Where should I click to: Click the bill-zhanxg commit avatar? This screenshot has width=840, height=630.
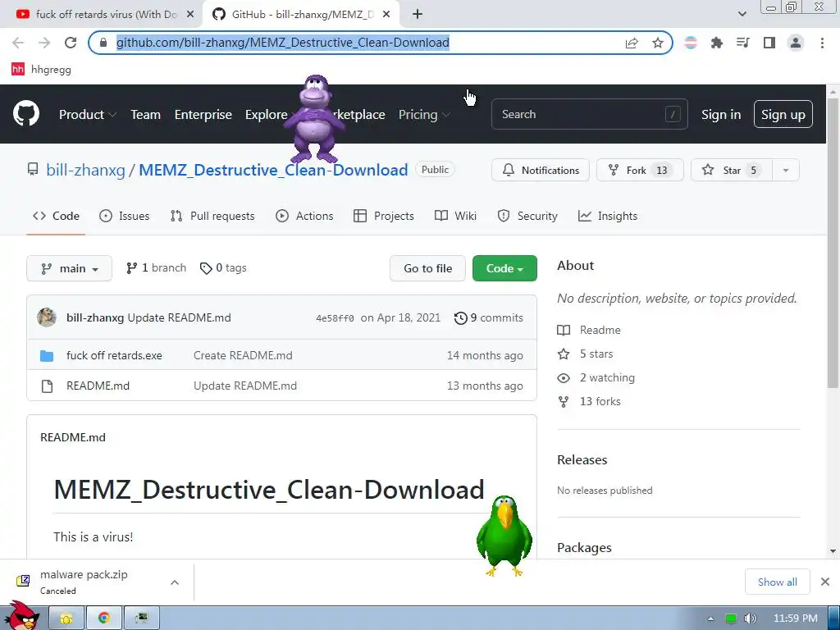[x=47, y=317]
